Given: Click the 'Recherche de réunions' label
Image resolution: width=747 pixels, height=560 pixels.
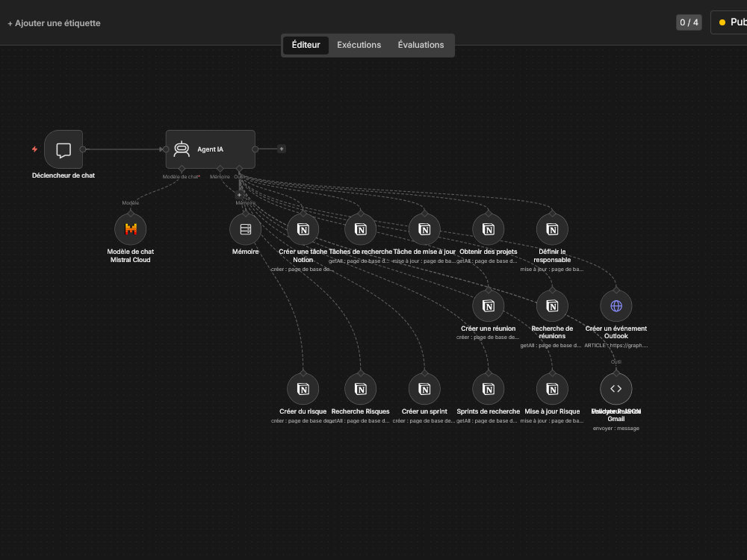Looking at the screenshot, I should click(552, 332).
